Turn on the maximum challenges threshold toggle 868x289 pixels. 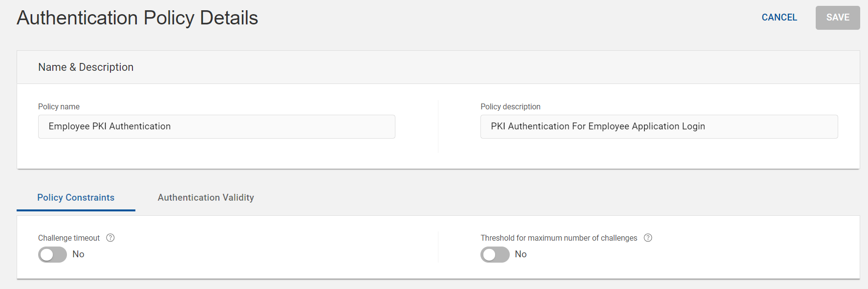coord(495,254)
